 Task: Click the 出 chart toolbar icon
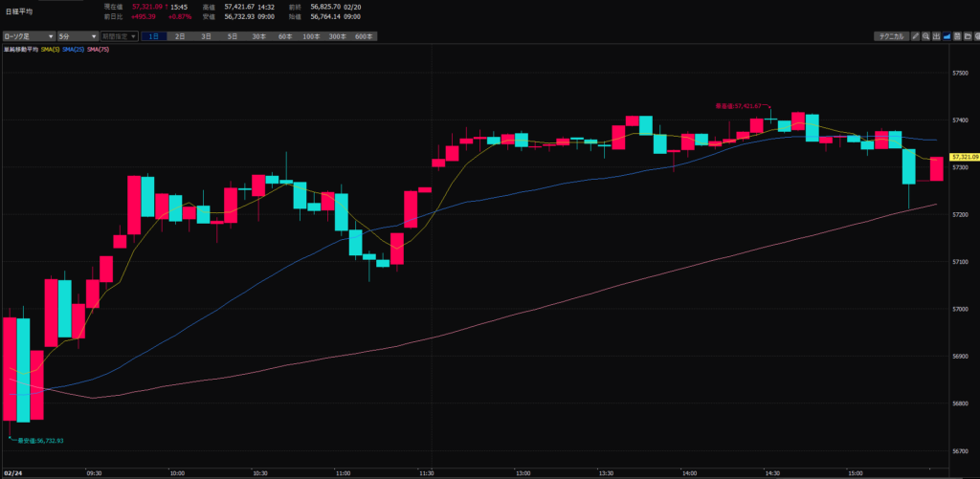936,36
